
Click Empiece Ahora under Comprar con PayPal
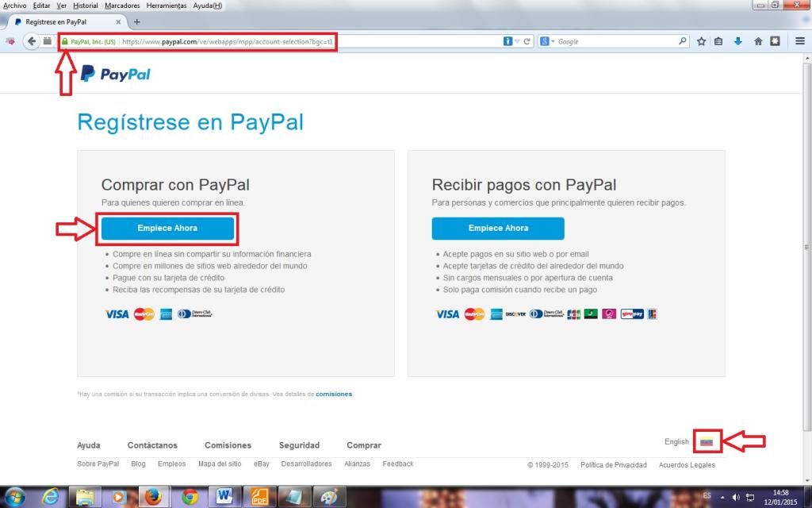(167, 228)
